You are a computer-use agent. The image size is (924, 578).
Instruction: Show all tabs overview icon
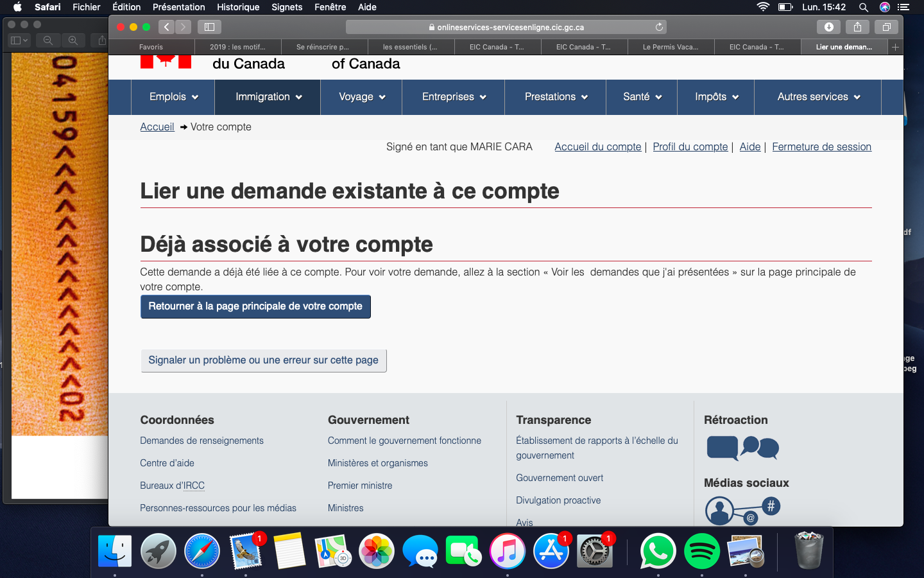click(x=886, y=27)
